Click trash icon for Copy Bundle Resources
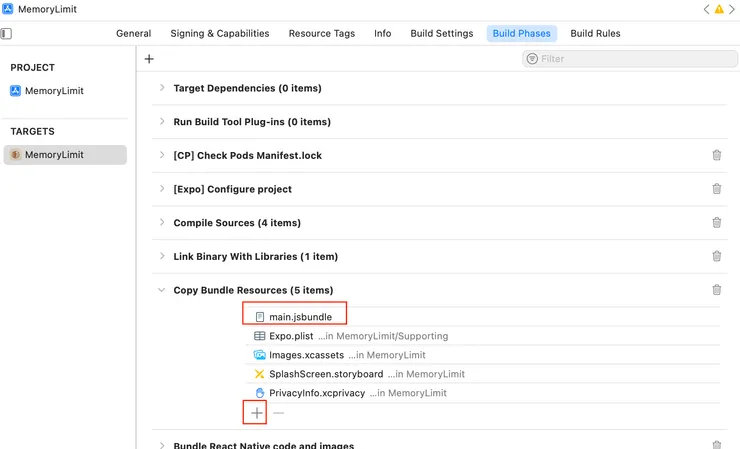The height and width of the screenshot is (449, 740). pos(716,290)
